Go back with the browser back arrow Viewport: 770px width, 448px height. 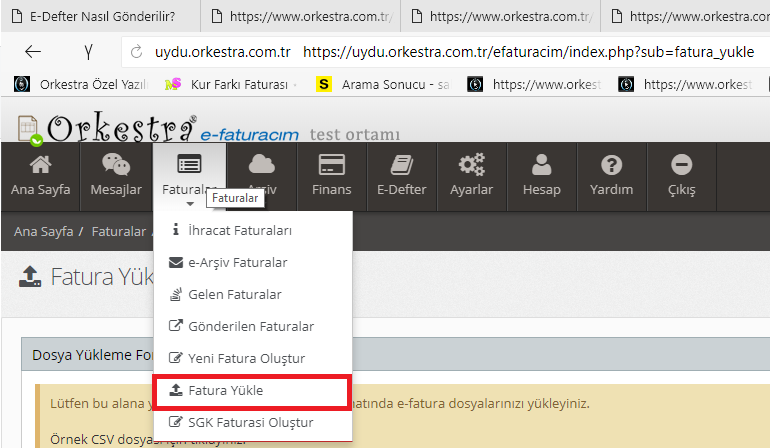[x=33, y=52]
